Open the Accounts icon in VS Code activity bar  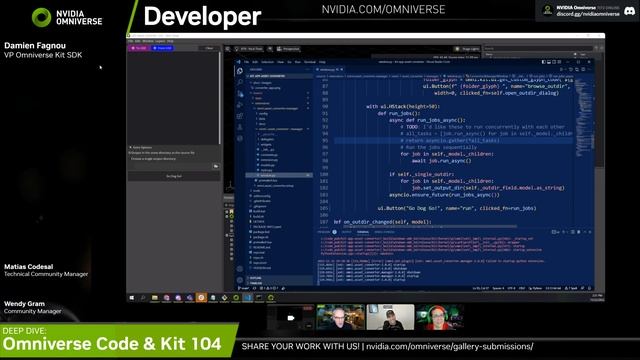coord(240,269)
